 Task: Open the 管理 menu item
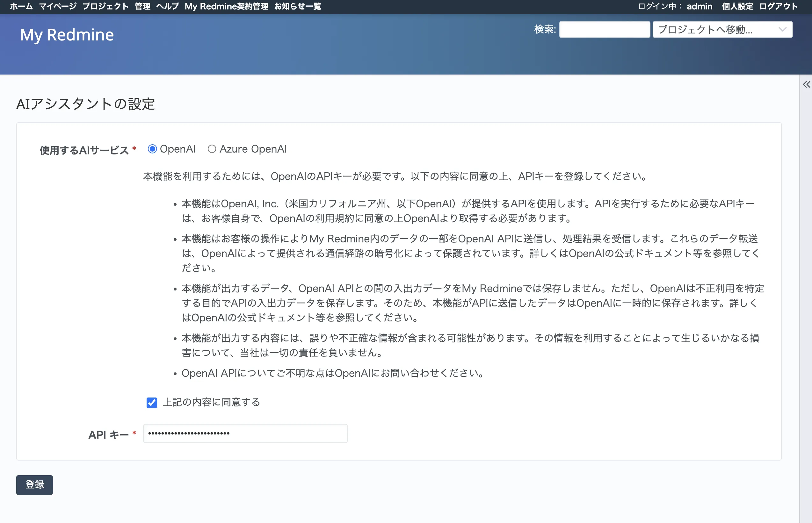coord(142,6)
